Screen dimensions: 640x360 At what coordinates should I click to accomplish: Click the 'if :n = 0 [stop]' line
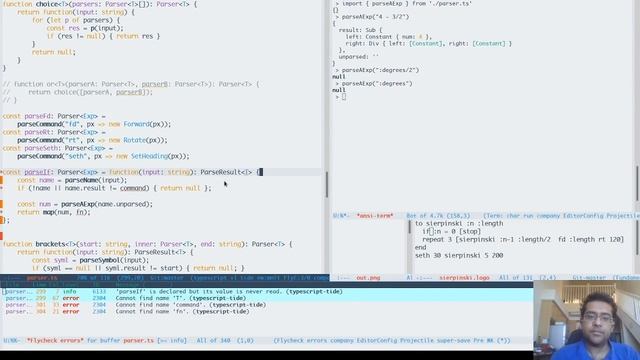click(451, 231)
